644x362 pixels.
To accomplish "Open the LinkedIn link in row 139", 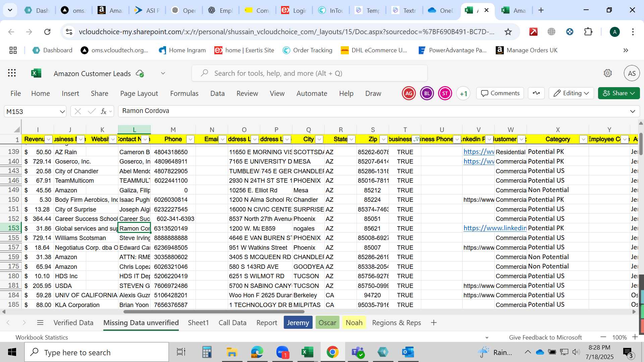I will (479, 152).
